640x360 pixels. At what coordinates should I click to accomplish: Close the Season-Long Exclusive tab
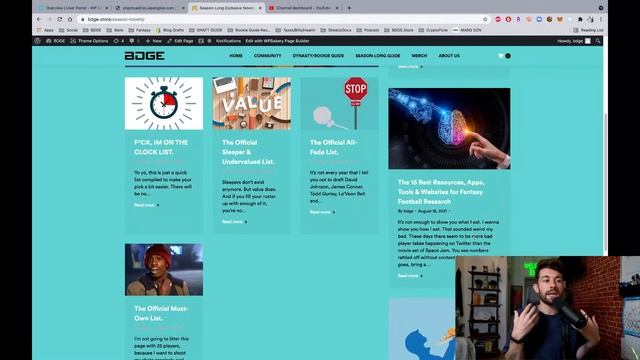pyautogui.click(x=260, y=8)
